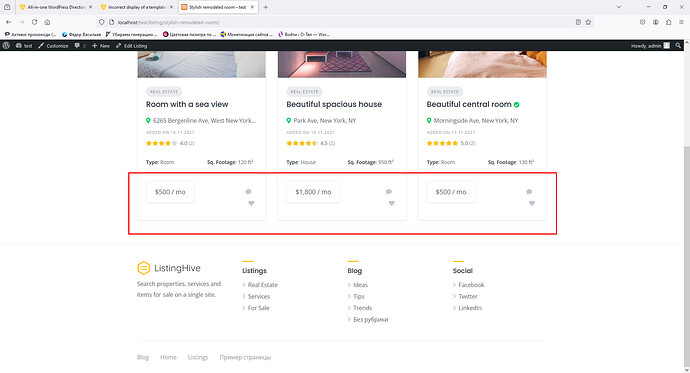This screenshot has width=690, height=373.
Task: Open the WordPress logo menu
Action: point(6,45)
